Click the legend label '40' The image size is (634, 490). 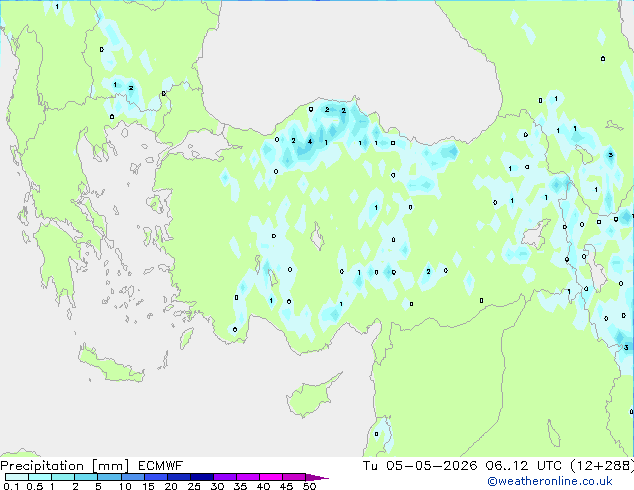pos(263,486)
